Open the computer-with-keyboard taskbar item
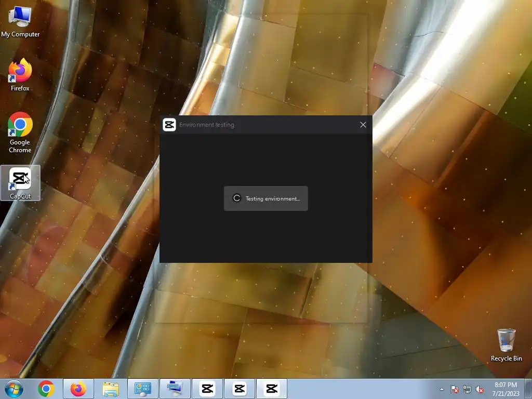Image resolution: width=532 pixels, height=399 pixels. click(175, 389)
